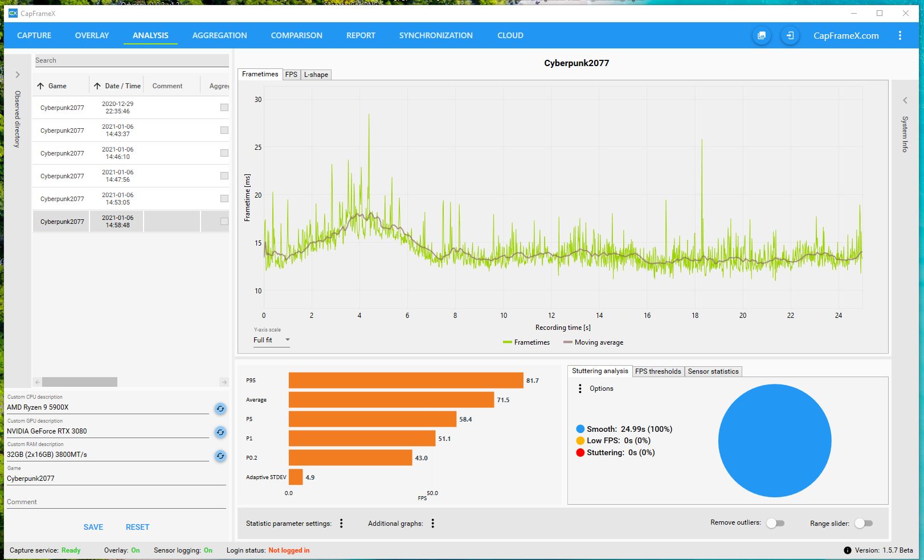
Task: Check the 14:43:37 record's aggregation box
Action: click(224, 130)
